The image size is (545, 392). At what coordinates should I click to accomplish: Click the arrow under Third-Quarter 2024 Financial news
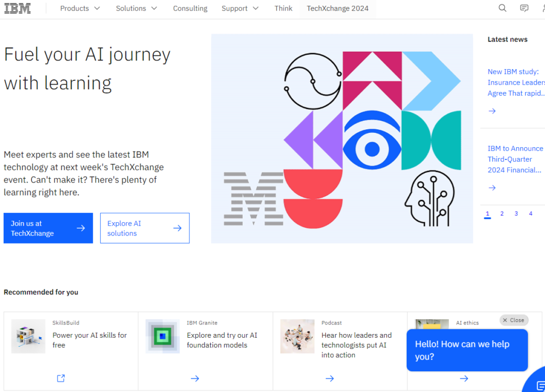click(492, 188)
